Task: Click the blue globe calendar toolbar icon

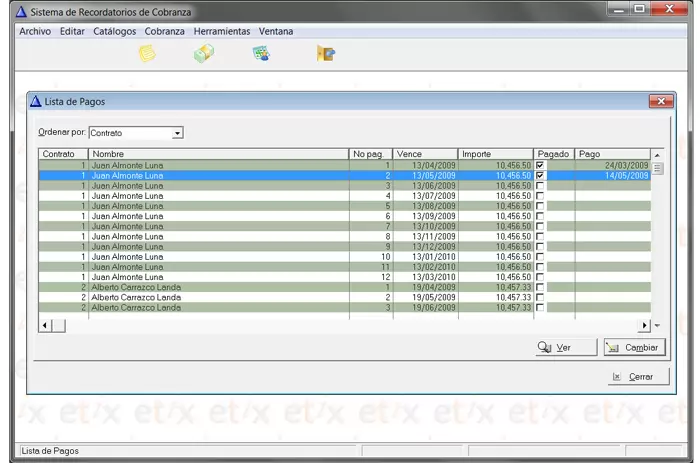Action: pyautogui.click(x=262, y=54)
